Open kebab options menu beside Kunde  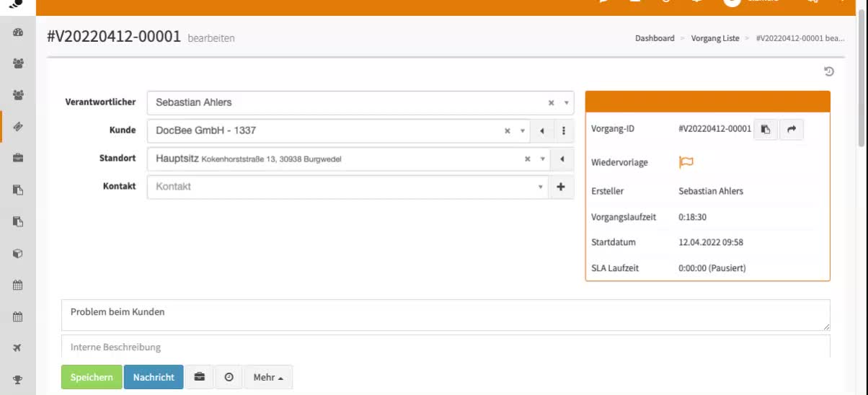tap(563, 131)
